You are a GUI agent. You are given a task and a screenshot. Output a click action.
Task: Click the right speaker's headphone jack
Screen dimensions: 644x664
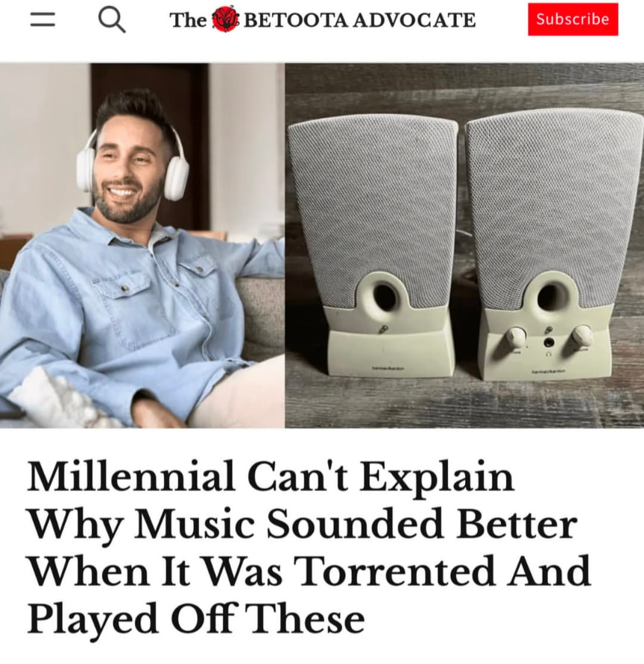(549, 342)
